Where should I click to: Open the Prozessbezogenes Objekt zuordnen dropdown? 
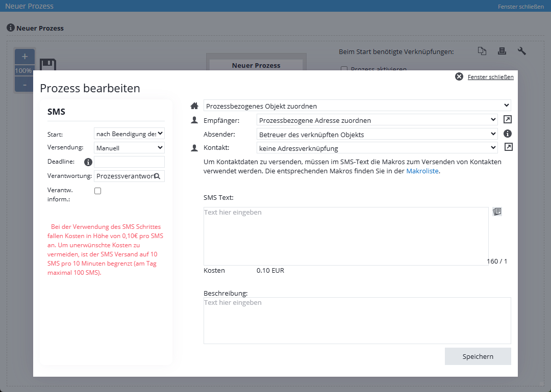click(357, 106)
